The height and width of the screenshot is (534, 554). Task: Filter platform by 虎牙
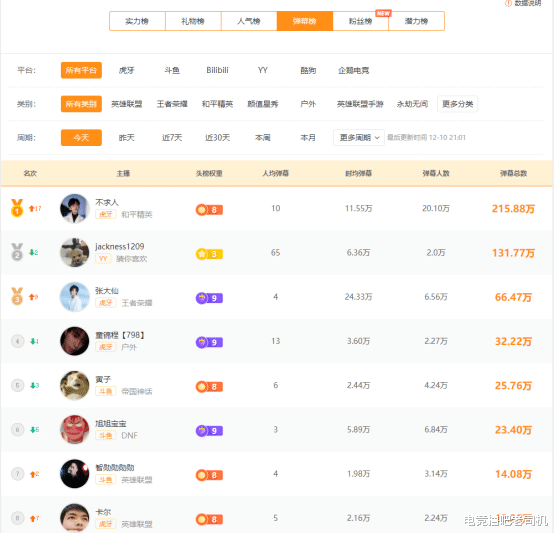pos(126,70)
